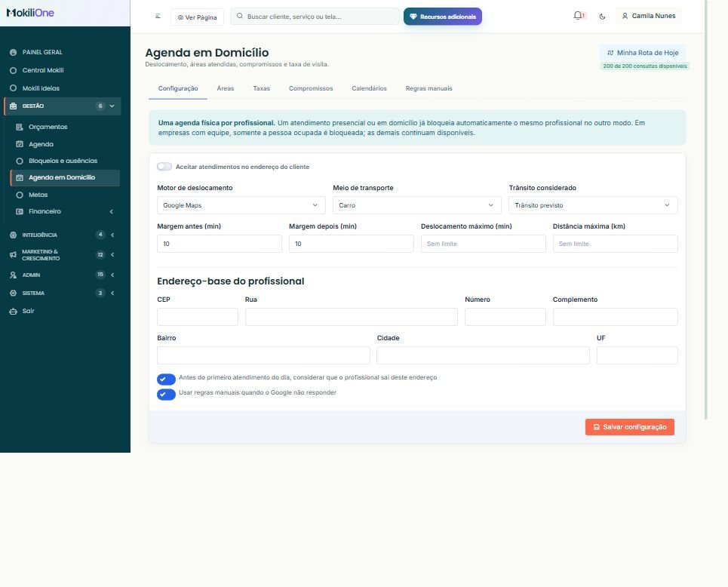The image size is (728, 587).
Task: Expand the Admin sidebar section
Action: [112, 275]
